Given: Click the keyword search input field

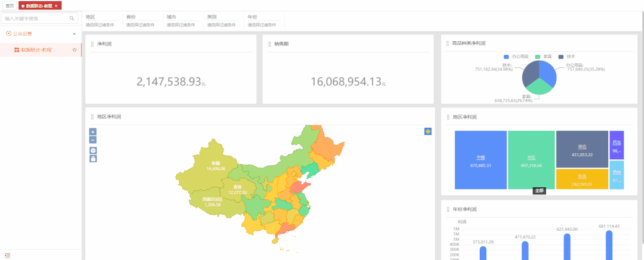Looking at the screenshot, I should pos(35,18).
